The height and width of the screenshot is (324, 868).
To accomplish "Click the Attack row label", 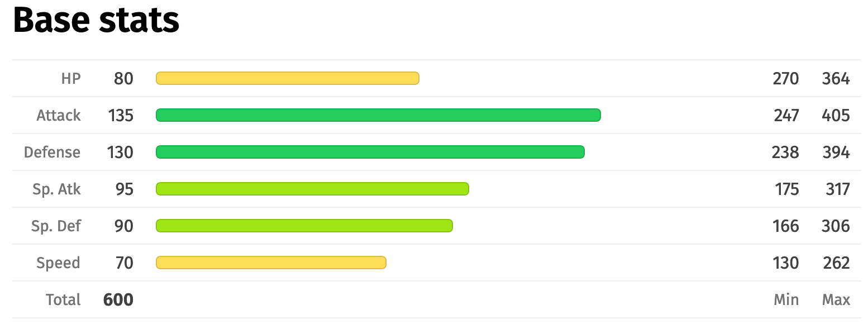I will (59, 116).
